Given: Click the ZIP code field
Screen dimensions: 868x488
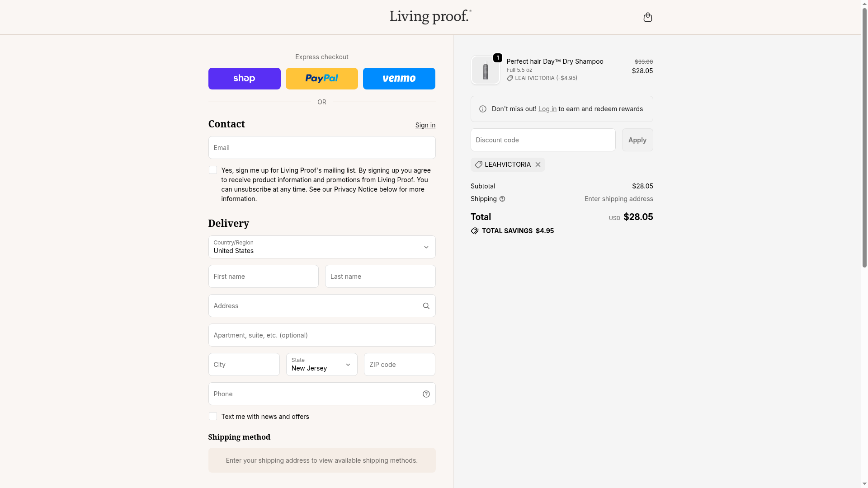Looking at the screenshot, I should [399, 364].
